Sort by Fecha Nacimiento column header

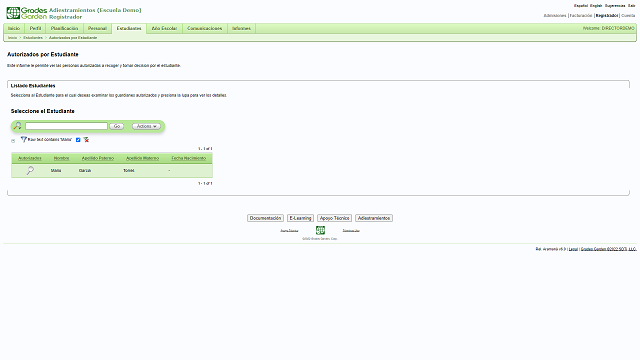point(189,158)
